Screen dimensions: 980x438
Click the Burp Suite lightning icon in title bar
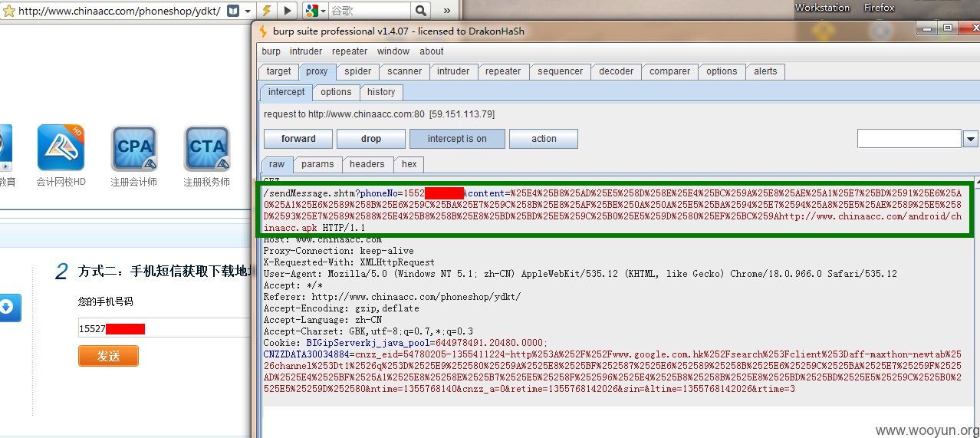(x=263, y=31)
